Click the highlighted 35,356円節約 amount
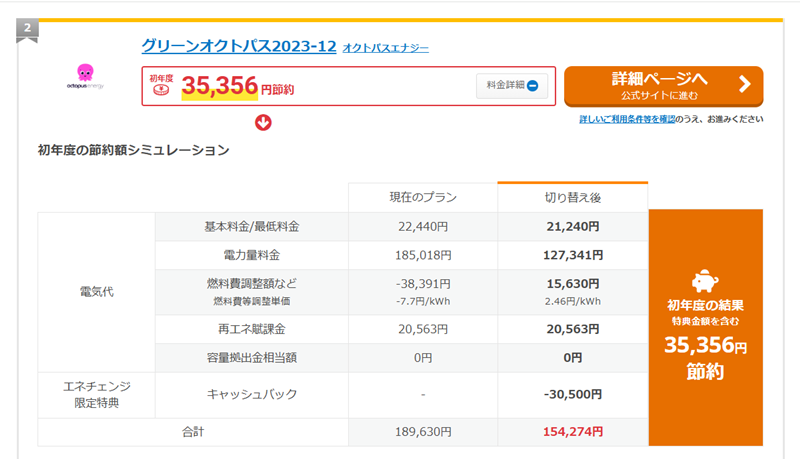The width and height of the screenshot is (800, 459). (238, 88)
